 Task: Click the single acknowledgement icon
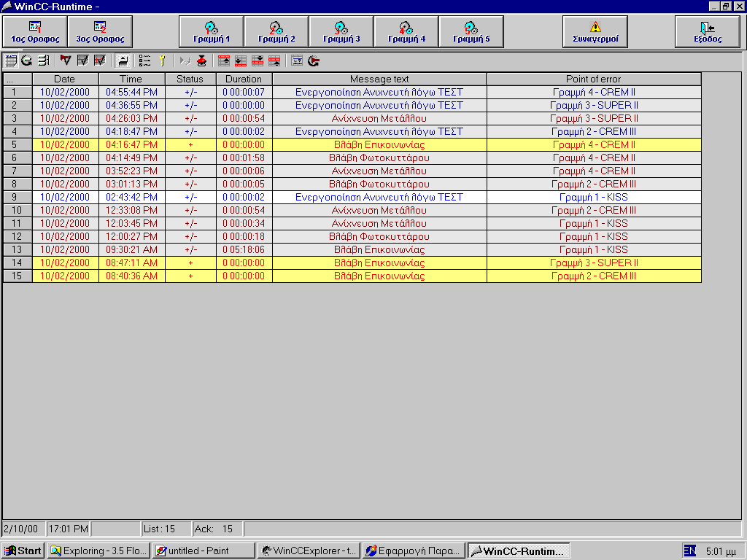[82, 61]
